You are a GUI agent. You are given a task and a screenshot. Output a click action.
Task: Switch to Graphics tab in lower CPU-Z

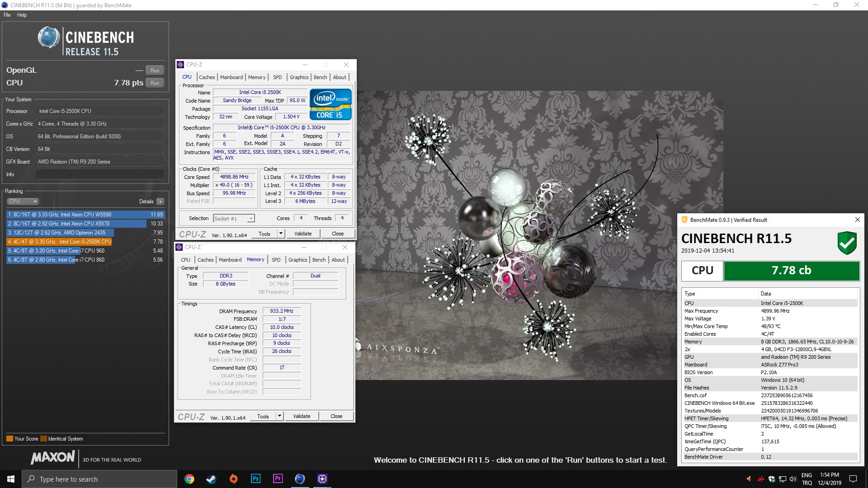click(297, 260)
